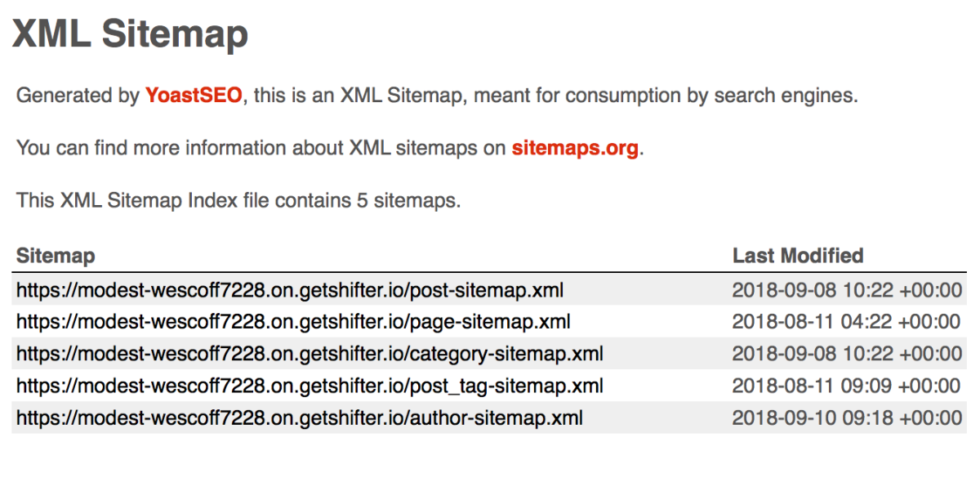Open the post_tag-sitemap.xml URL
This screenshot has width=980, height=478.
[x=310, y=386]
